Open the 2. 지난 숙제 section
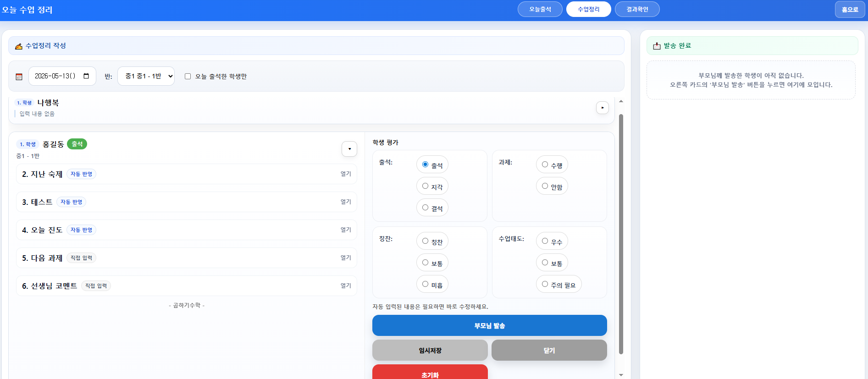868x379 pixels. 187,174
